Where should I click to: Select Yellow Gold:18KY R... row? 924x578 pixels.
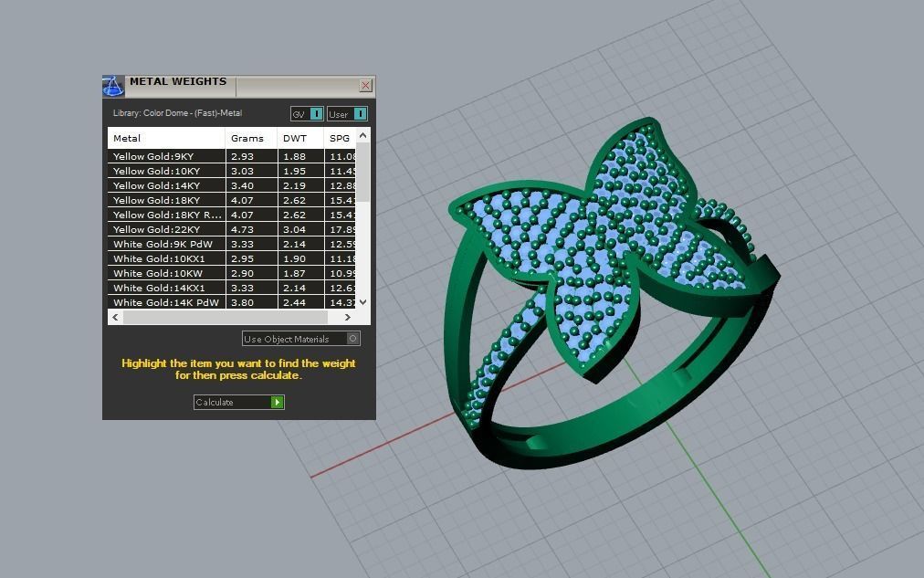point(232,215)
